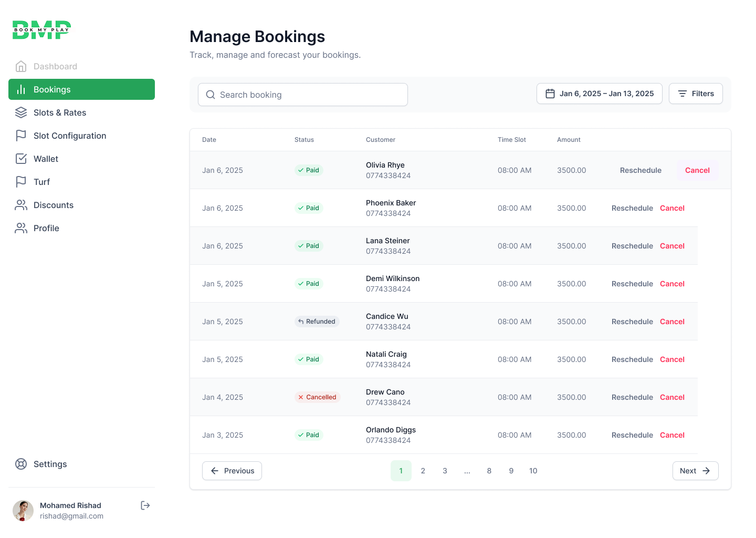756x538 pixels.
Task: Expand hidden pages via the ellipsis in pagination
Action: (x=467, y=471)
